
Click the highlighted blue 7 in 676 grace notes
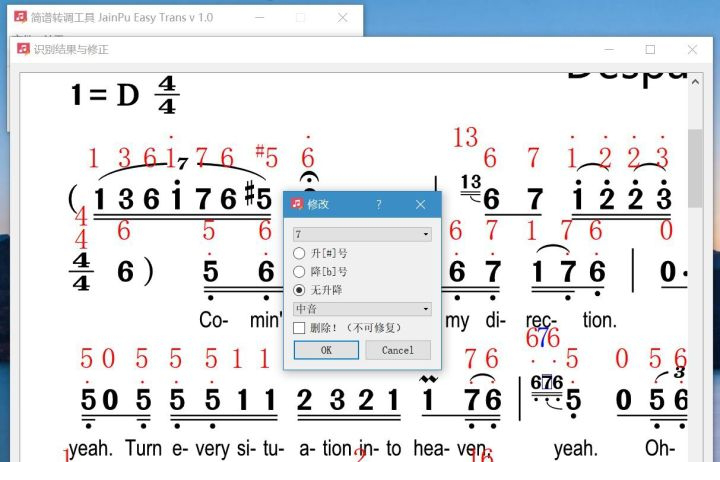[546, 382]
